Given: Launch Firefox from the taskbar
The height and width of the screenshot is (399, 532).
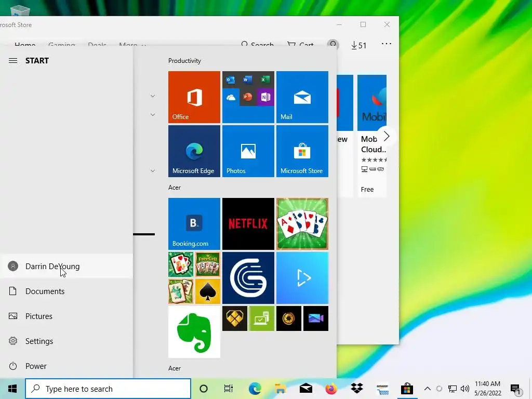Looking at the screenshot, I should (x=331, y=389).
